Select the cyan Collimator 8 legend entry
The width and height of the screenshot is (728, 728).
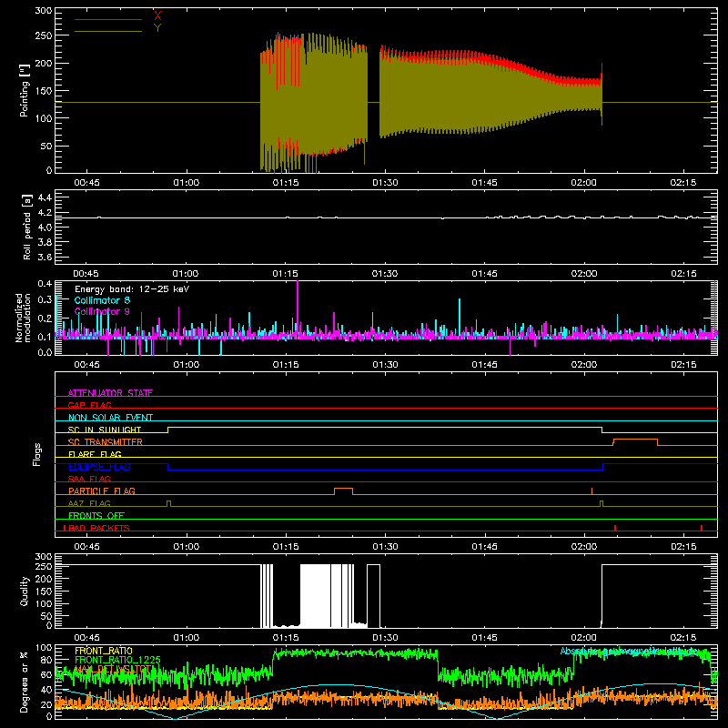[102, 300]
